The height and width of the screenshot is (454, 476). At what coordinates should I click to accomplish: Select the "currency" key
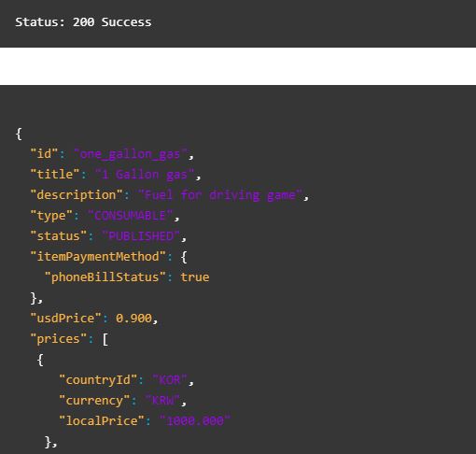pos(94,401)
